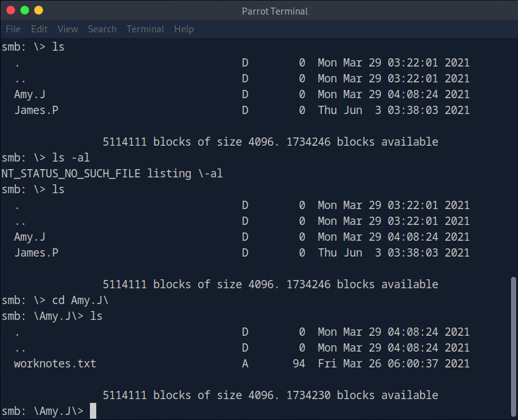Open the Help menu
The width and height of the screenshot is (518, 420).
pos(184,29)
